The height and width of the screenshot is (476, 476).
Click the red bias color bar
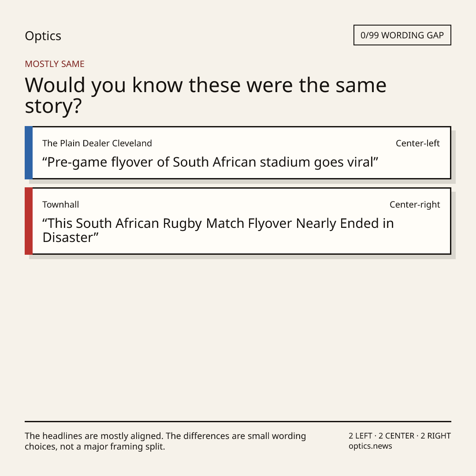point(29,221)
